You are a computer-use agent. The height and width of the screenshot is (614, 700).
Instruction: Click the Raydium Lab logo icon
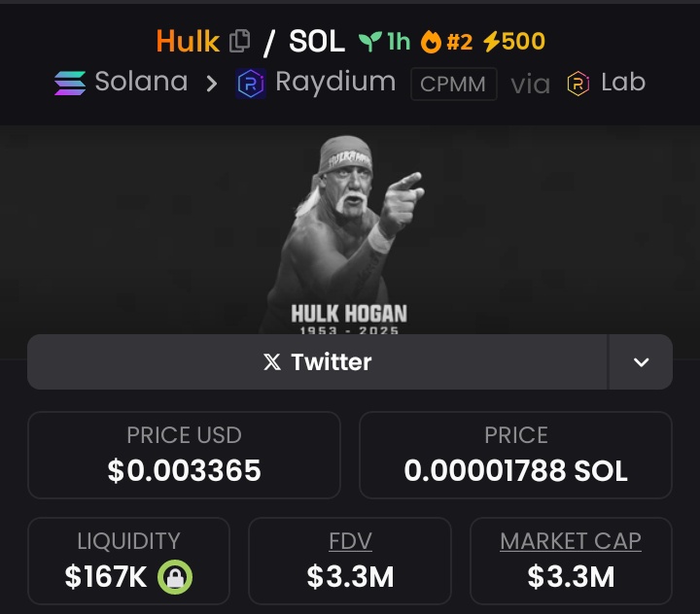[x=578, y=84]
